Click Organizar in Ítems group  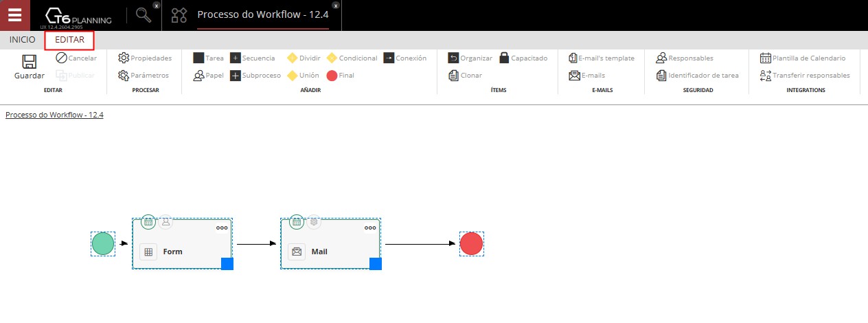[470, 58]
